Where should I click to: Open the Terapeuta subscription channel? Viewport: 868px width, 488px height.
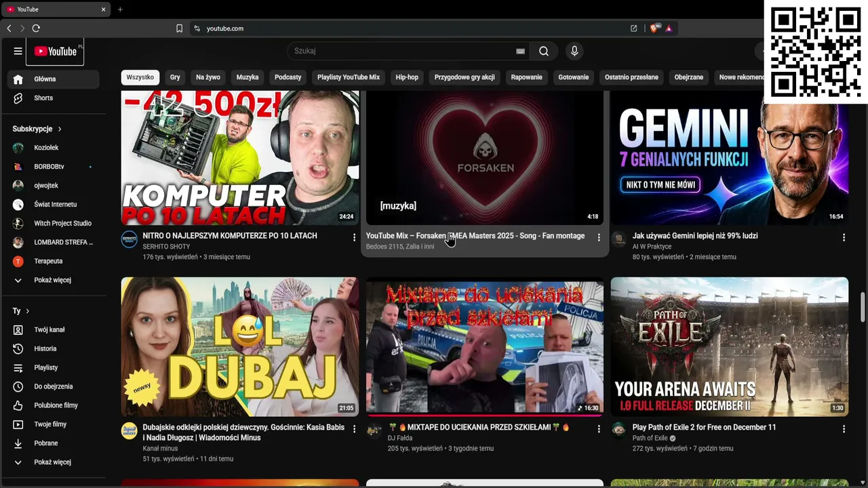54,262
